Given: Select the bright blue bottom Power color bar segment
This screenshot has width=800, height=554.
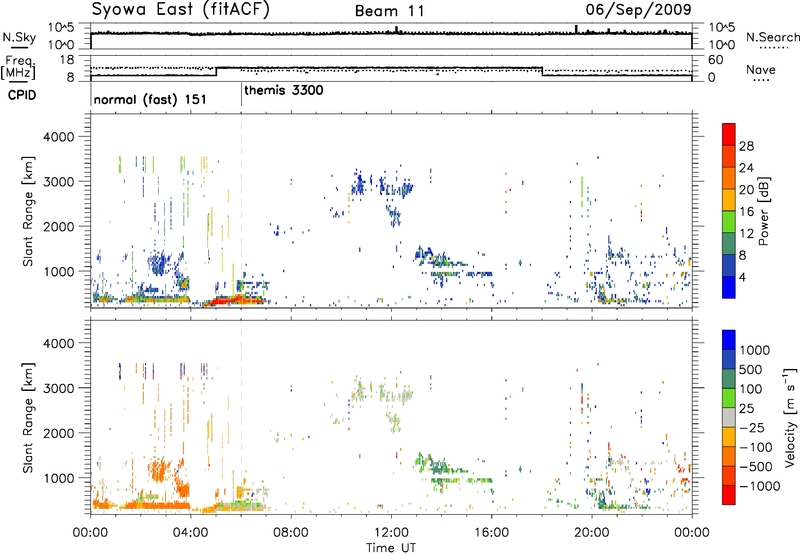Looking at the screenshot, I should [x=729, y=287].
